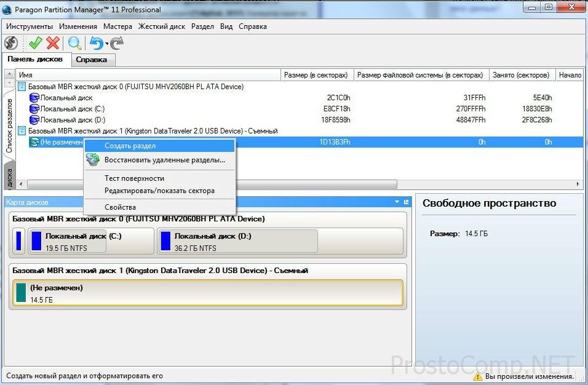Select the partially hidden диска vertical tab
The width and height of the screenshot is (588, 385).
pyautogui.click(x=9, y=177)
